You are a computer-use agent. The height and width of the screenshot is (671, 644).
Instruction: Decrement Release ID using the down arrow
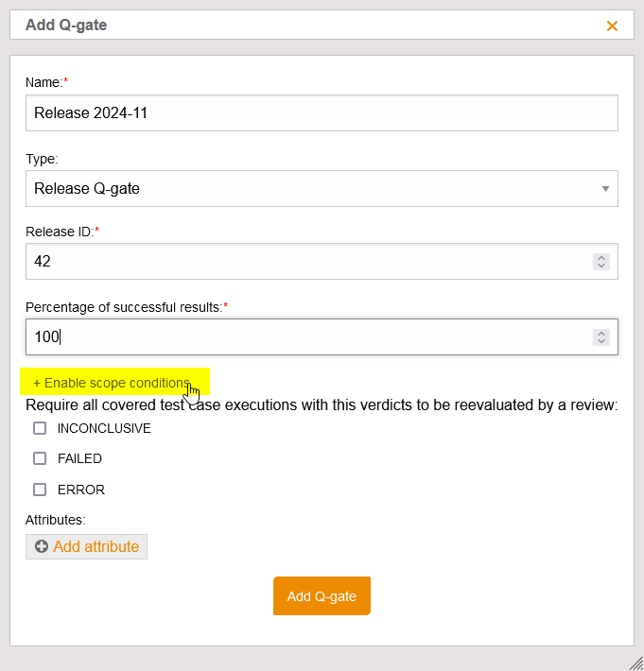click(600, 266)
